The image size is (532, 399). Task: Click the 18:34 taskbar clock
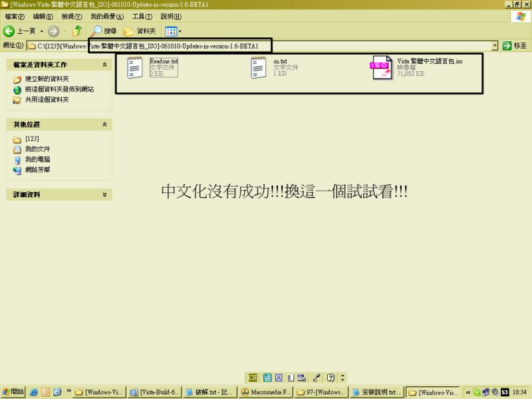(x=520, y=392)
